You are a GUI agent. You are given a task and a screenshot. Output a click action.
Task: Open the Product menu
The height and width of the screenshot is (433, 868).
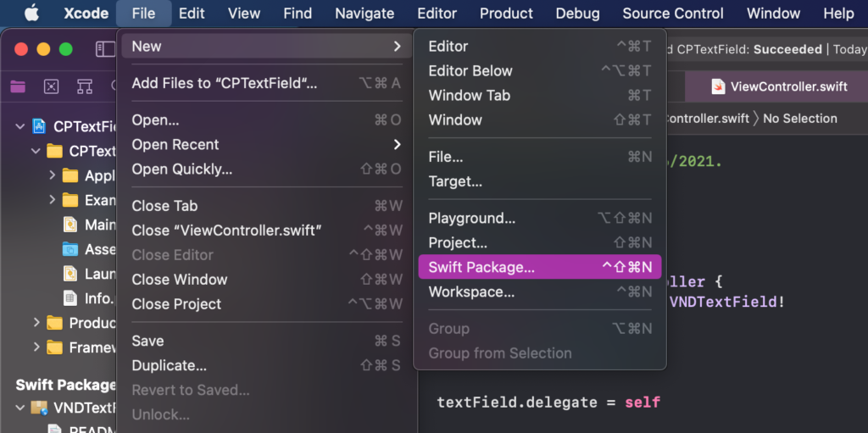(x=507, y=14)
